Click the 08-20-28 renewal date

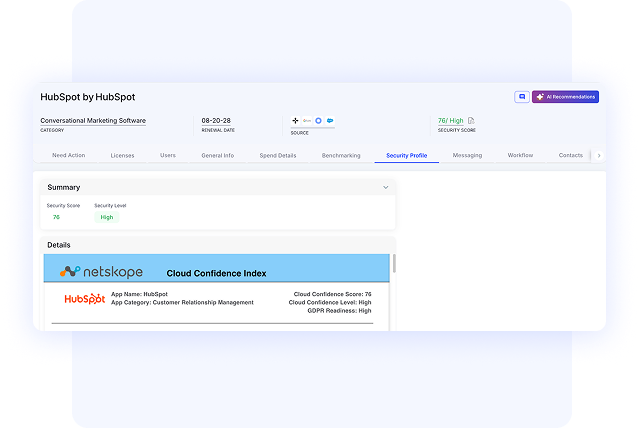216,121
